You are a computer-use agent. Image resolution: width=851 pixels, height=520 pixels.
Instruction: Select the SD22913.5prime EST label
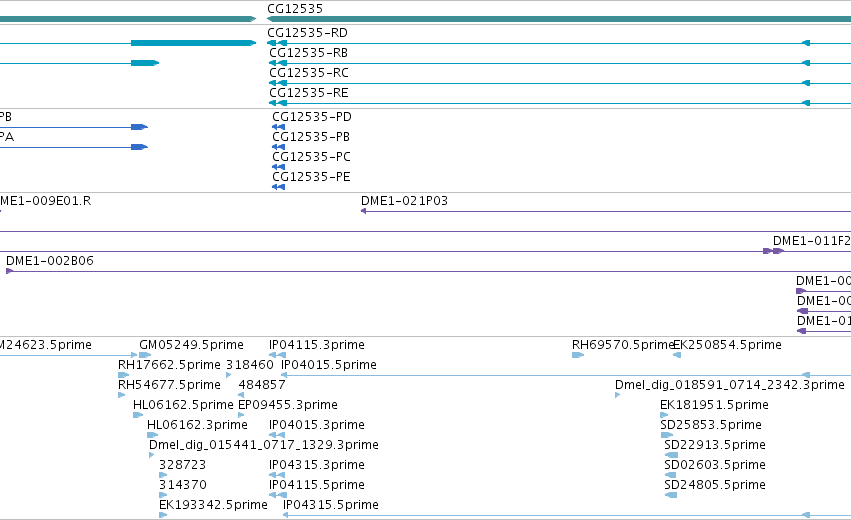click(715, 445)
